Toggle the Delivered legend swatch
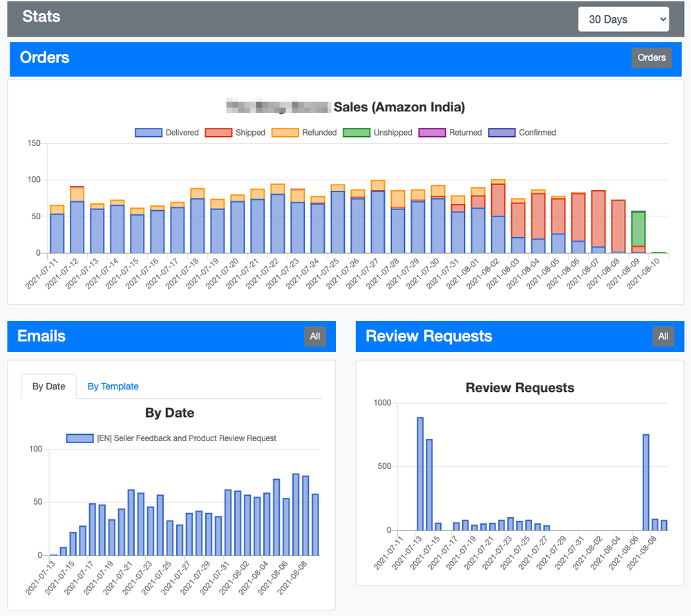The height and width of the screenshot is (616, 691). tap(149, 133)
